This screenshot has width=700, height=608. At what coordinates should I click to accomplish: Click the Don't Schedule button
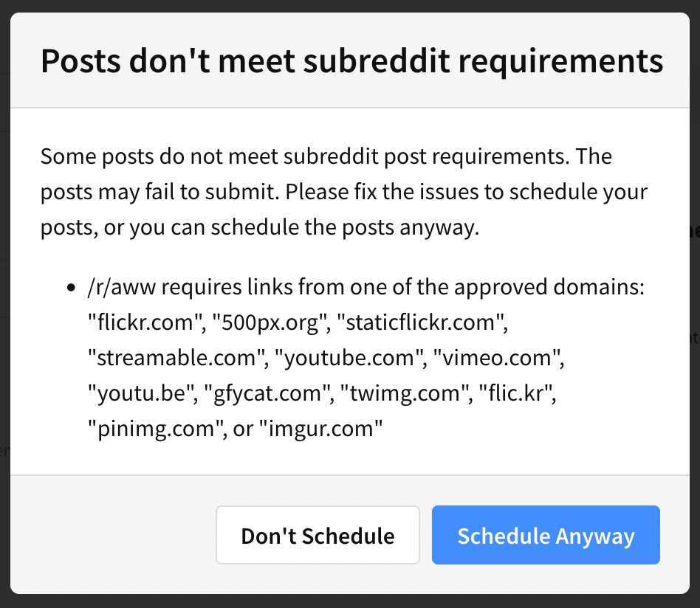(318, 535)
